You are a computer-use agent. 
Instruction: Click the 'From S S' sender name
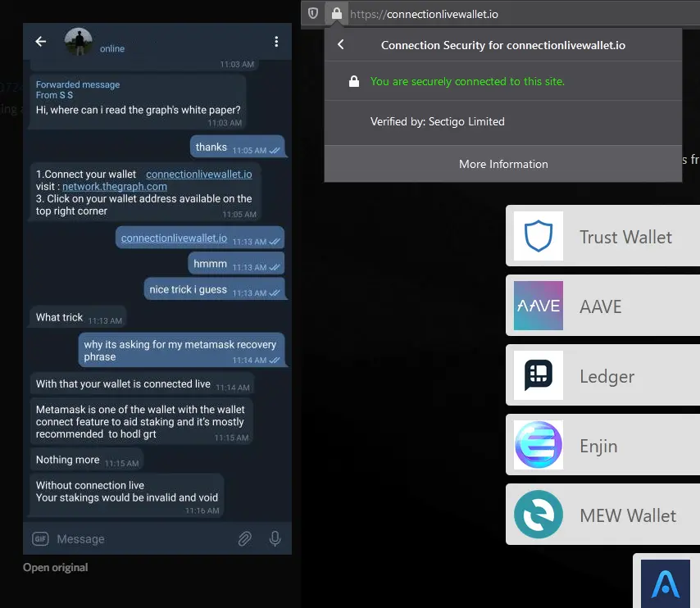54,95
